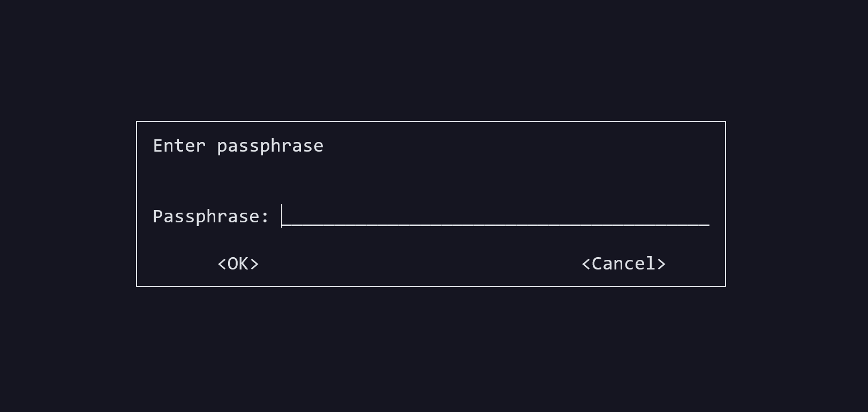Click the left angle bracket of Cancel

pos(586,264)
